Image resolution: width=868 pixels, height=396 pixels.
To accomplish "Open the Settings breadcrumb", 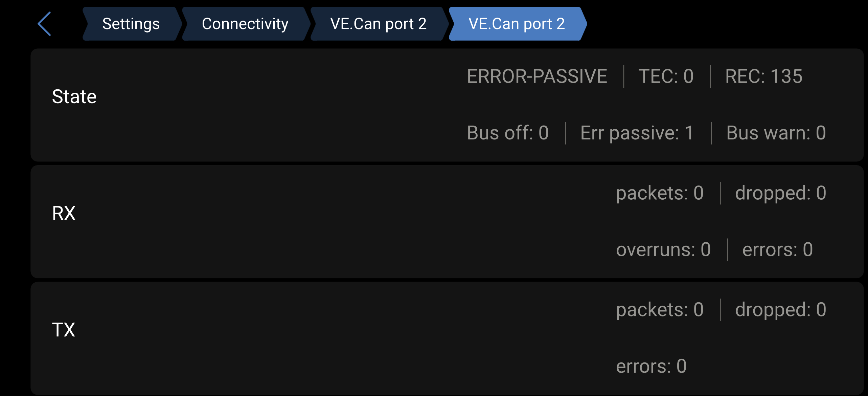I will (x=131, y=24).
